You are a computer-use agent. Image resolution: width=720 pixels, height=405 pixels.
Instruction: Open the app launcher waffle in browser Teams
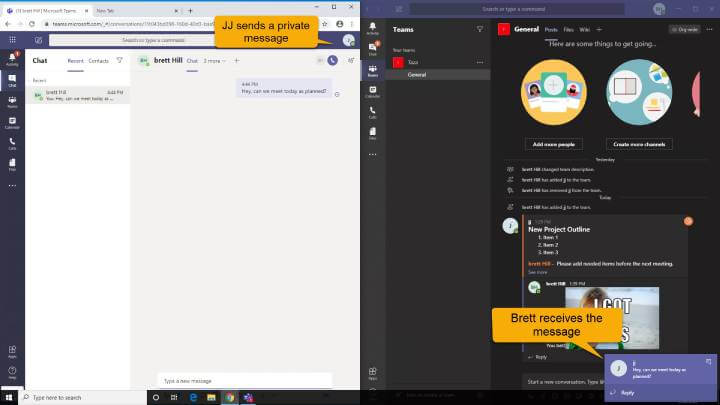click(12, 40)
